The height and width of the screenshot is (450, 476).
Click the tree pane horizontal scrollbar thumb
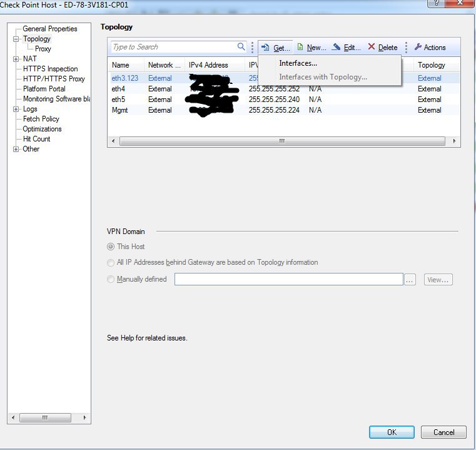(45, 417)
